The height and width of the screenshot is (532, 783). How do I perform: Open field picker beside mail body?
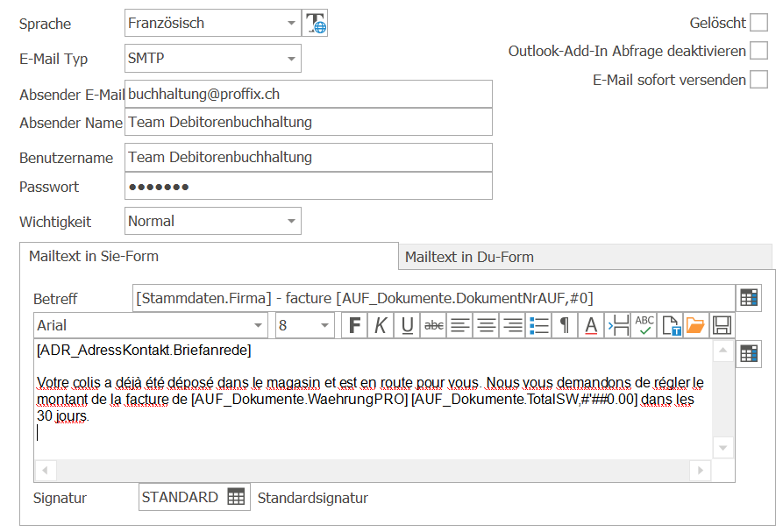[749, 354]
